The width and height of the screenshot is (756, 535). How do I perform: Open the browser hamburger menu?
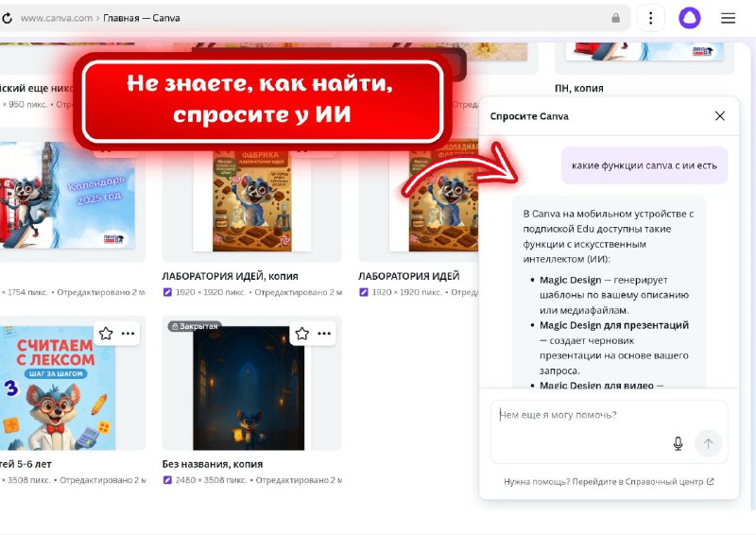point(728,18)
